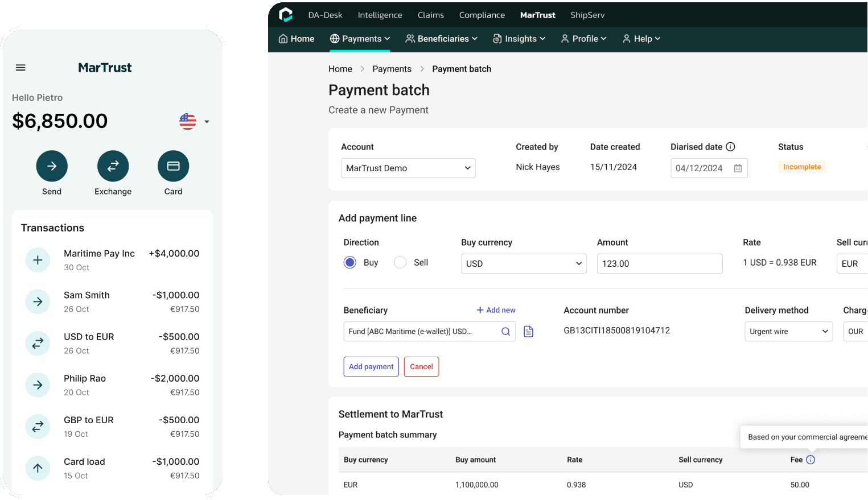868x500 pixels.
Task: Open the USD buy currency dropdown
Action: tap(523, 263)
